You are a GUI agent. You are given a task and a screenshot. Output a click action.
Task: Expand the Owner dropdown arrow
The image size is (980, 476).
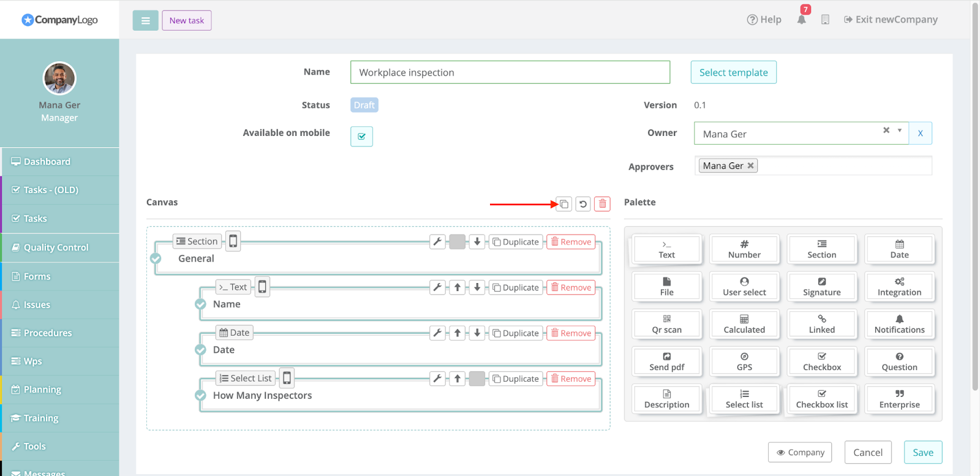(x=899, y=130)
